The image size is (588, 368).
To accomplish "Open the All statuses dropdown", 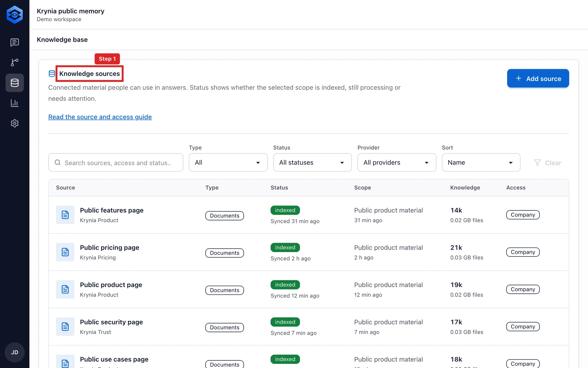I will [312, 162].
